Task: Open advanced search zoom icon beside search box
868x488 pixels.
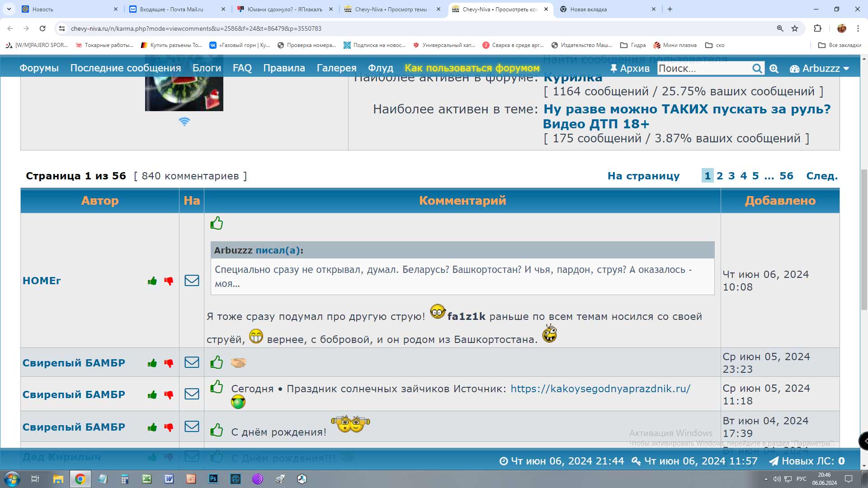Action: click(x=774, y=68)
